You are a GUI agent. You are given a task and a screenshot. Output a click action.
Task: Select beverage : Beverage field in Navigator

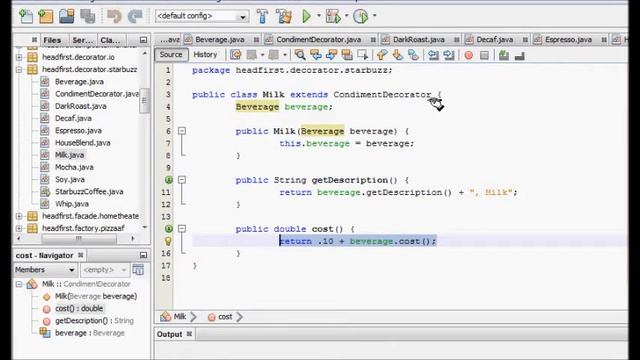point(89,333)
